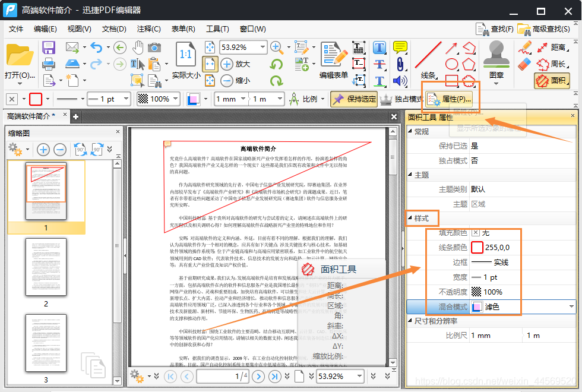582x392 pixels.
Task: Click the Properties(P)... button
Action: 450,99
